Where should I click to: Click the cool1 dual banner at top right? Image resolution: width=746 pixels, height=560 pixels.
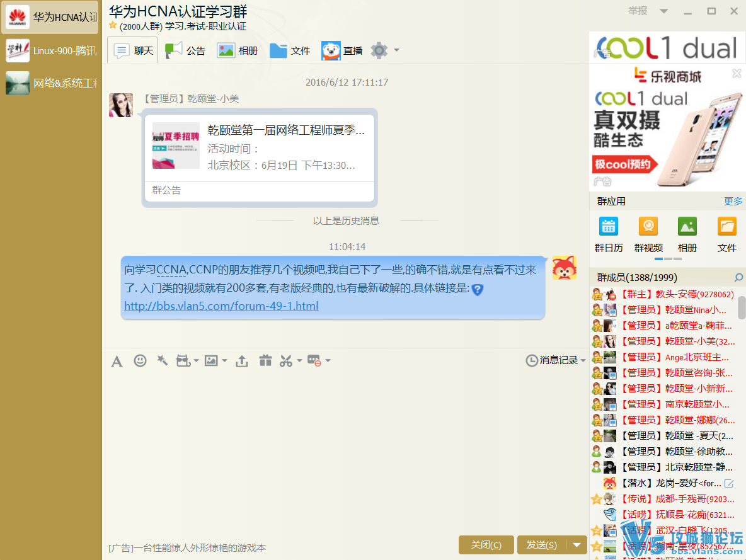(667, 47)
